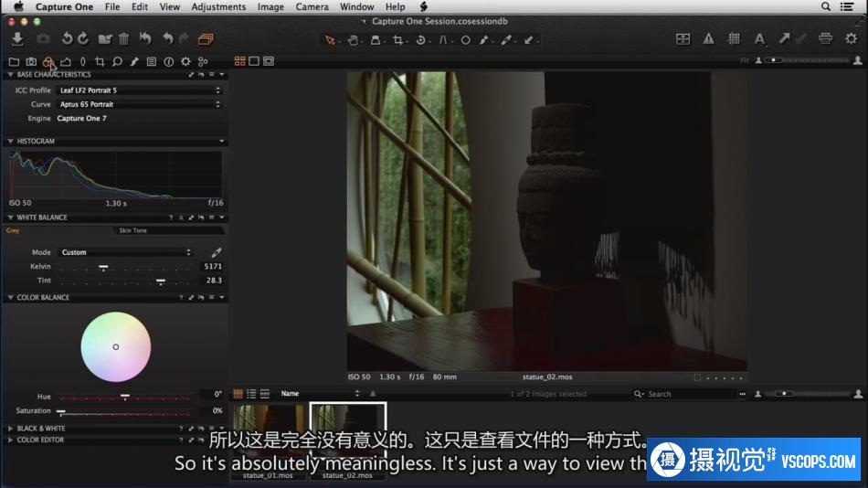This screenshot has width=868, height=488.
Task: Click the Reset adjustments icon
Action: pos(145,38)
